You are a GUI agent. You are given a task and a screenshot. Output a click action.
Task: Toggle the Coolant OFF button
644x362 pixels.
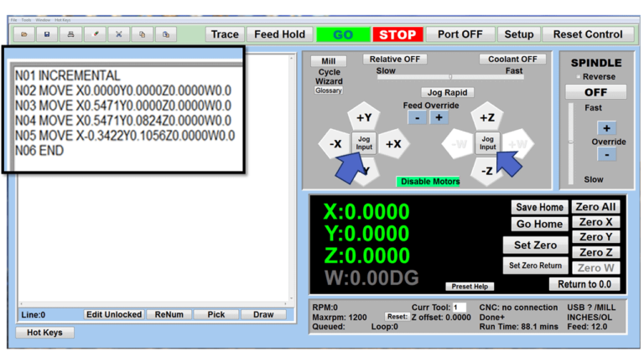tap(512, 59)
